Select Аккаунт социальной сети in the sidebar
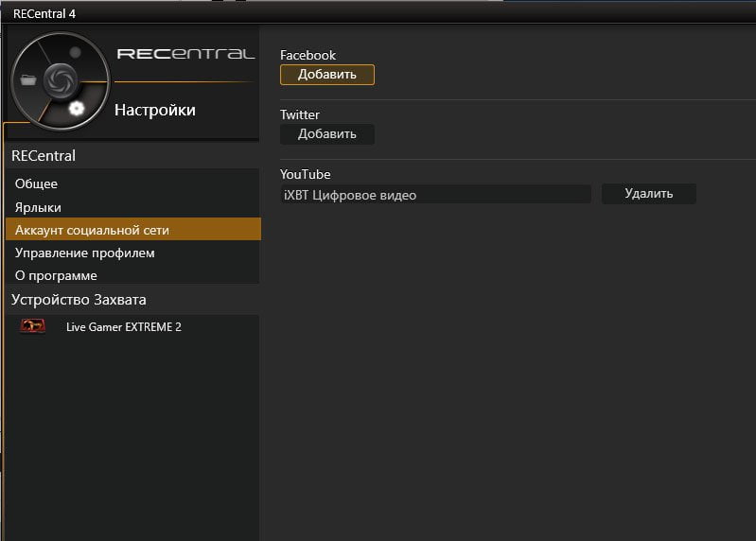The width and height of the screenshot is (756, 541). click(133, 230)
